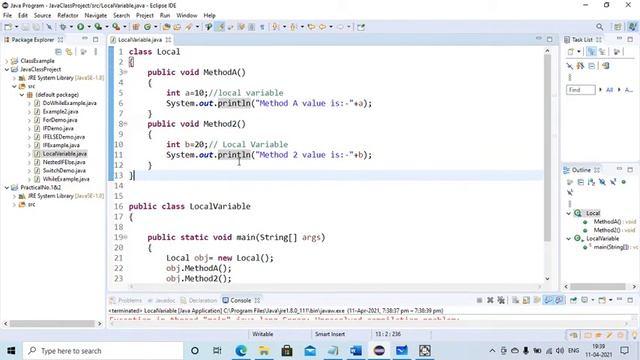The width and height of the screenshot is (640, 360).
Task: Click the New Task icon in Task List
Action: click(x=571, y=52)
